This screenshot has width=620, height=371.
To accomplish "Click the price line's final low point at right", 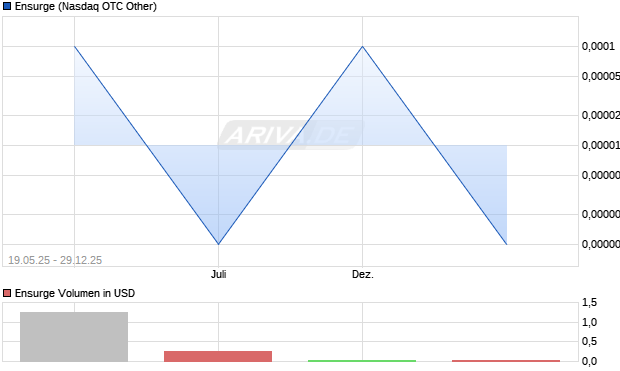I will (x=507, y=244).
